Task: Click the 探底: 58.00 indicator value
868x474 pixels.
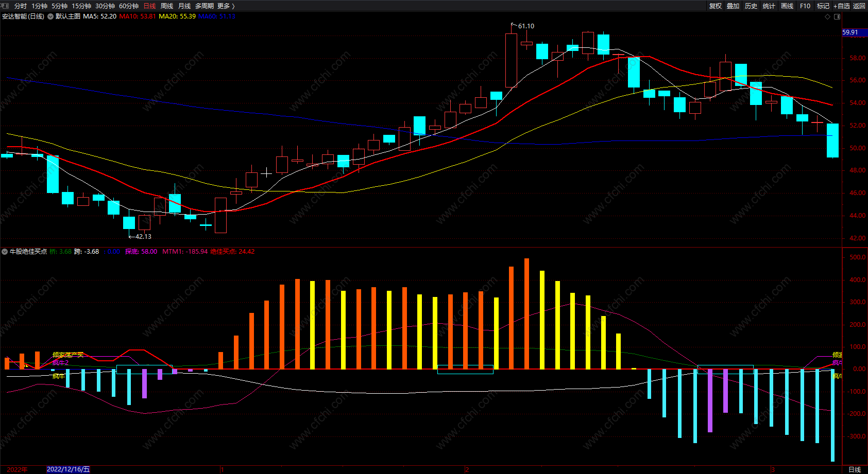Action: 141,252
